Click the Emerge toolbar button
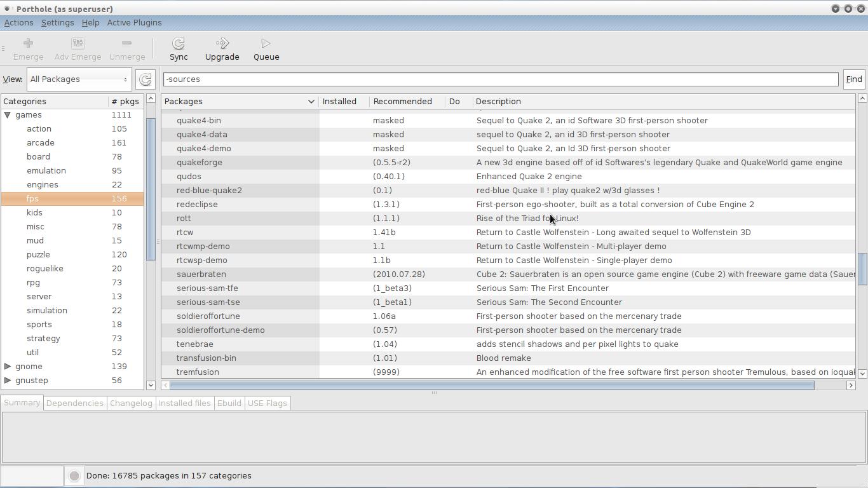Screen dimensions: 868x488 (28, 49)
